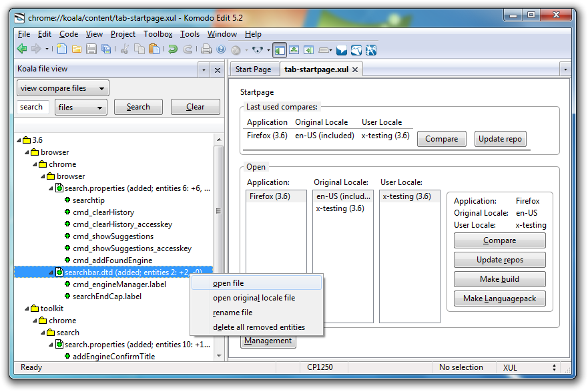Click the blue network nodes icon
Viewport: 588px width, 392px height.
click(x=371, y=50)
